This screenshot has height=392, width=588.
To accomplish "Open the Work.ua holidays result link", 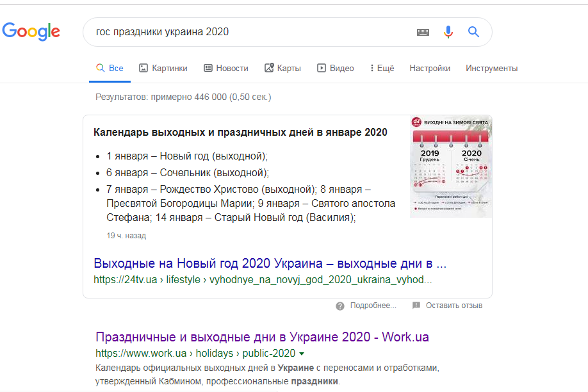I will tap(262, 337).
